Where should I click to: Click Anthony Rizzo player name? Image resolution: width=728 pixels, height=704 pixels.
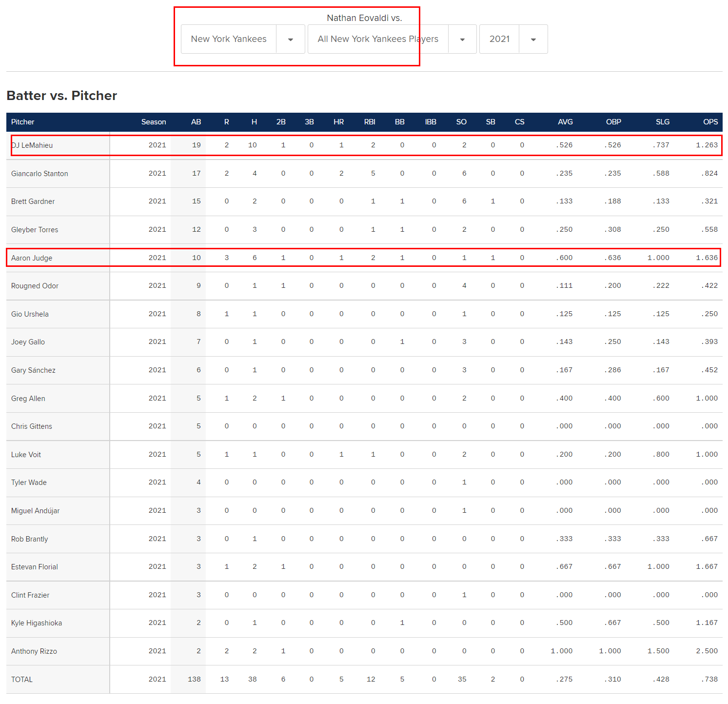point(34,651)
